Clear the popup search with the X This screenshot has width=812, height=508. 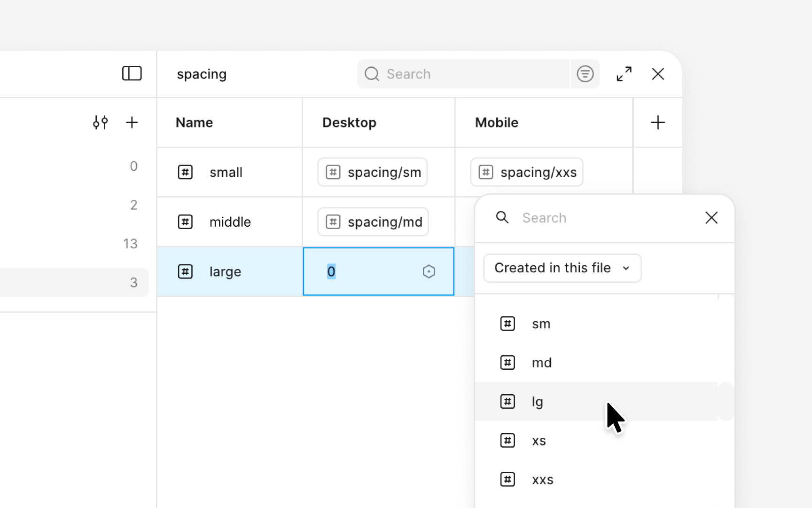click(x=711, y=217)
